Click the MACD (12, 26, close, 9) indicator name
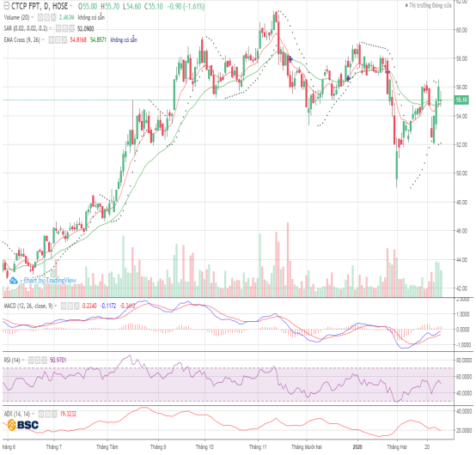 pos(28,306)
